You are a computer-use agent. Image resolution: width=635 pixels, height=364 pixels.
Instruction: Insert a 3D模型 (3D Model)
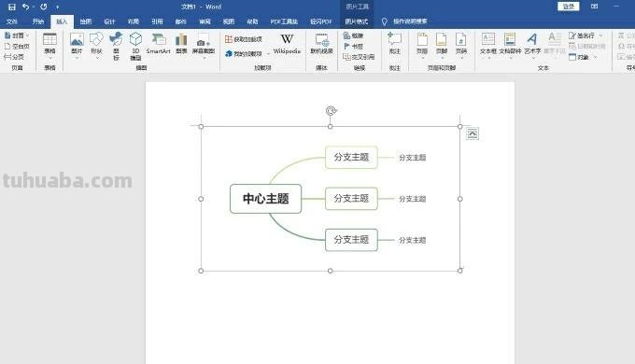tap(135, 46)
